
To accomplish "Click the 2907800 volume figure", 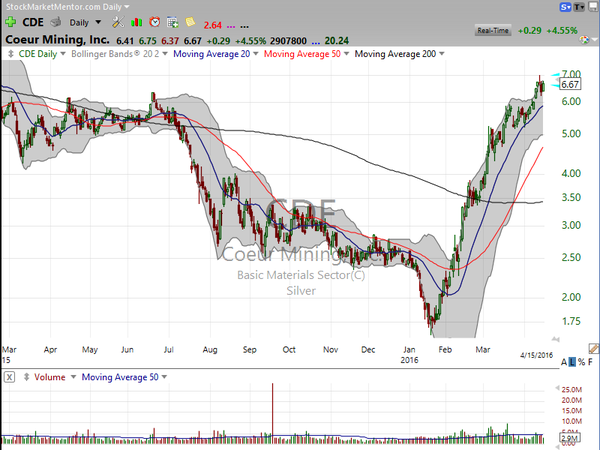I will pos(288,41).
